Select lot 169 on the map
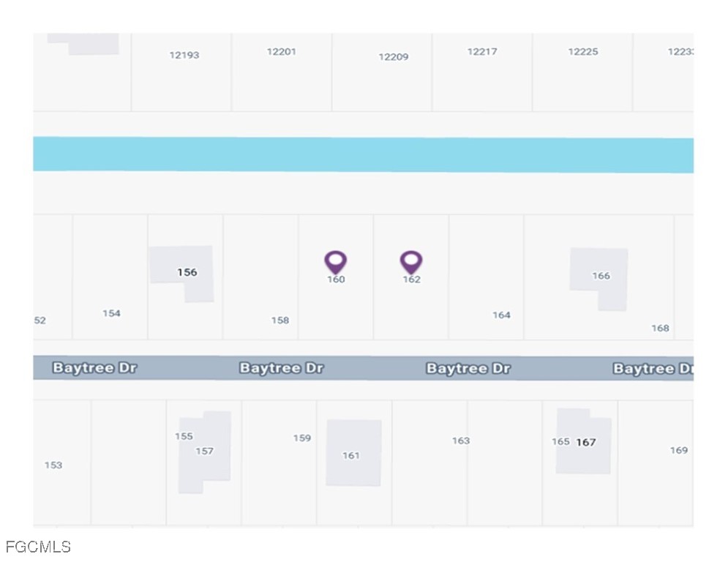This screenshot has height=562, width=728. (679, 450)
